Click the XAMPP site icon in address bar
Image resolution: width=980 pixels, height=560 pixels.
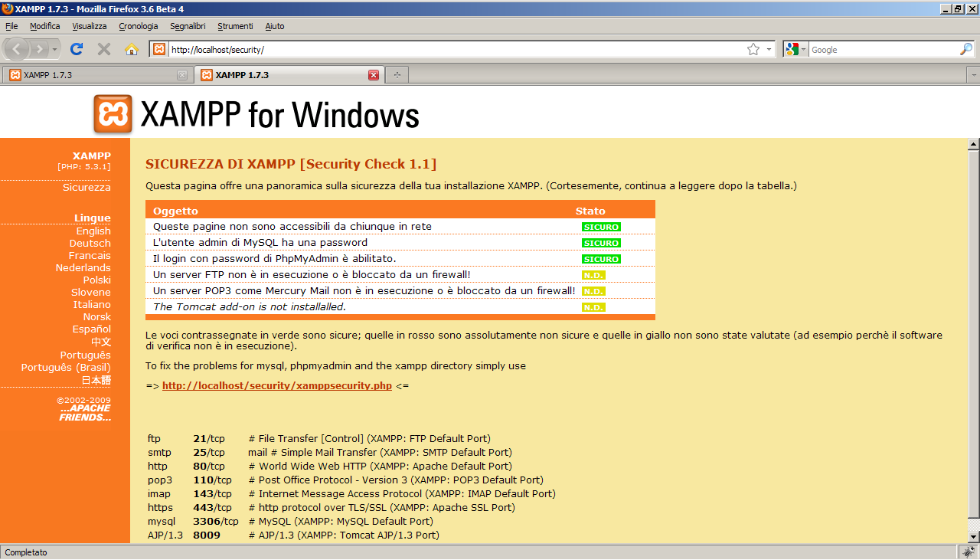point(159,49)
